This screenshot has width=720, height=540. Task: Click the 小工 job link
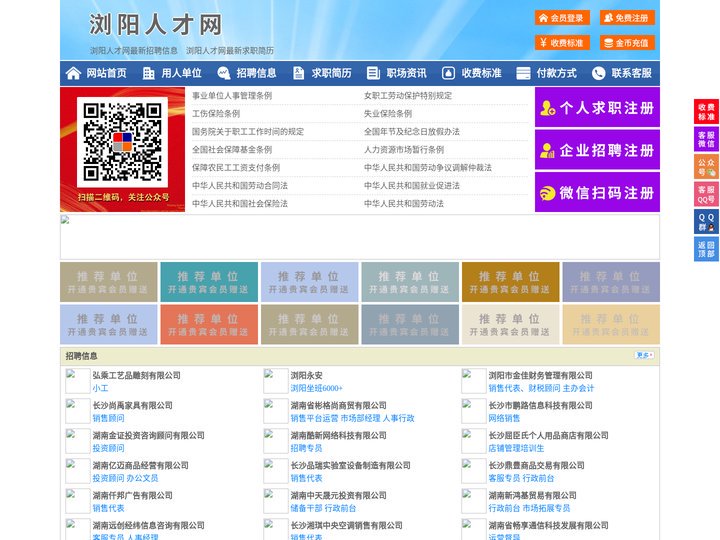[x=100, y=388]
